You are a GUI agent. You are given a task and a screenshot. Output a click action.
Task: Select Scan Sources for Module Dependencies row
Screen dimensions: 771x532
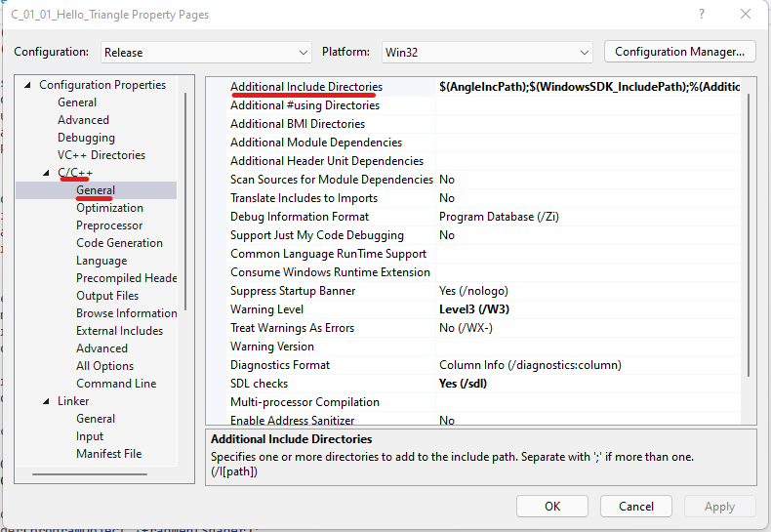(332, 180)
